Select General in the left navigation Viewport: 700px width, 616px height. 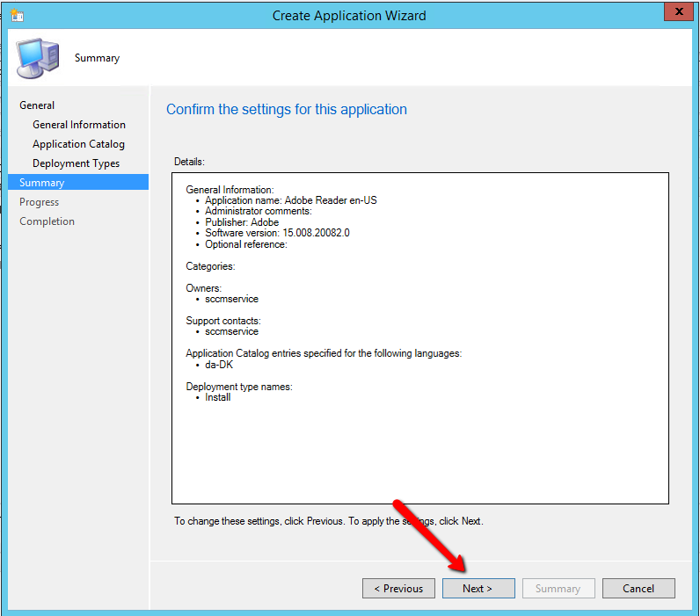37,105
